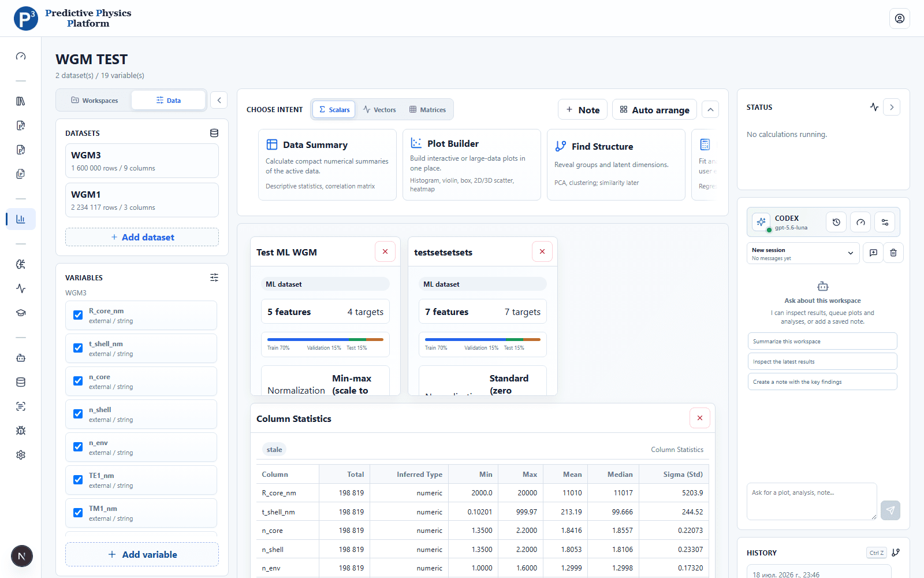924x578 pixels.
Task: Click the database icon in Datasets header
Action: [214, 133]
